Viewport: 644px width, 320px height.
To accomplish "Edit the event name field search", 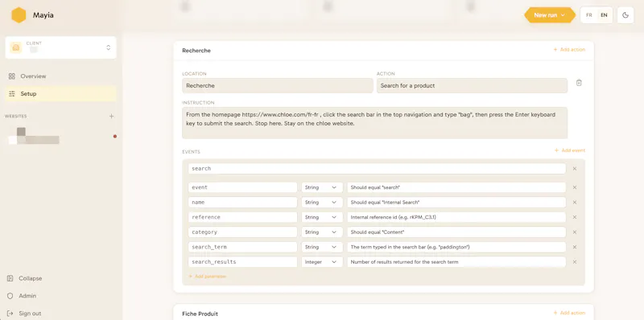I will tap(377, 169).
